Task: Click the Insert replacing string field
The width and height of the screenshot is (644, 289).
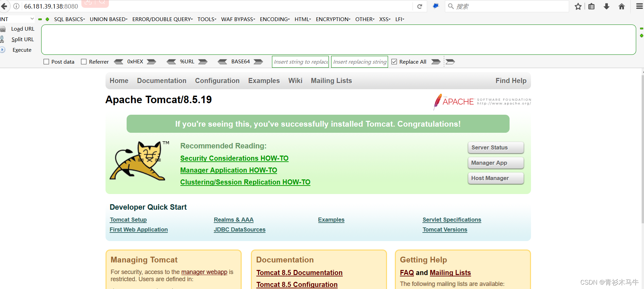Action: (359, 62)
